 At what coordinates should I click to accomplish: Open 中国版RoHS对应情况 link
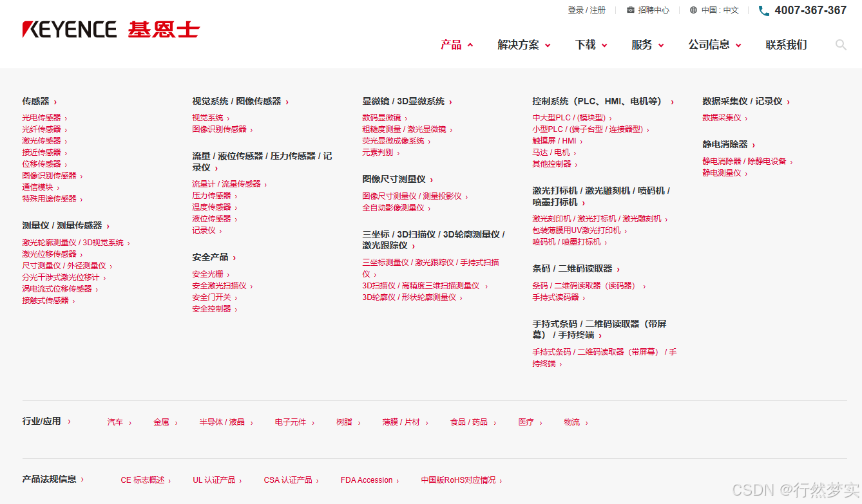[x=461, y=480]
